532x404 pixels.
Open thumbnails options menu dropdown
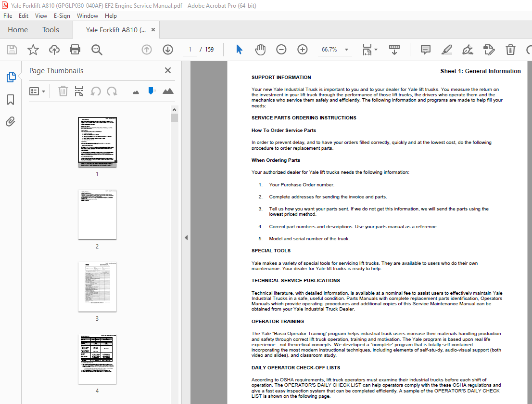point(38,91)
